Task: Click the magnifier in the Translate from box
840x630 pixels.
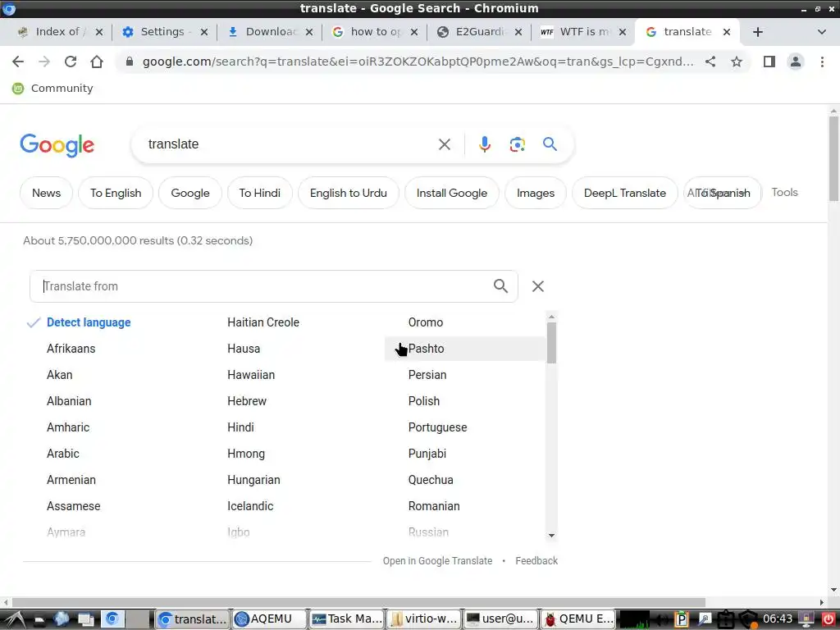Action: pos(500,286)
